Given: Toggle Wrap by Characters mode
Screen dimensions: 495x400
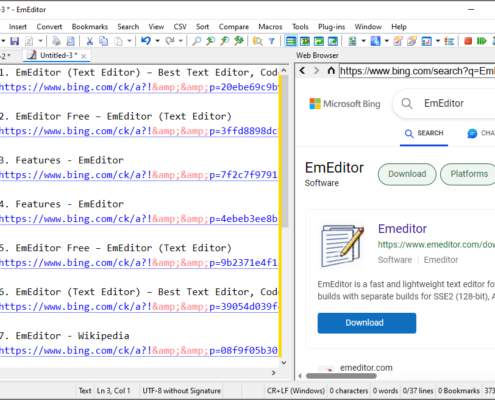Looking at the screenshot, I should 305,41.
